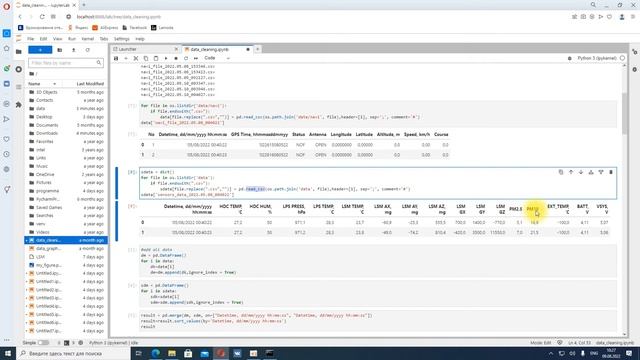This screenshot has height=360, width=640.
Task: Close the Launcher tab
Action: tap(176, 49)
